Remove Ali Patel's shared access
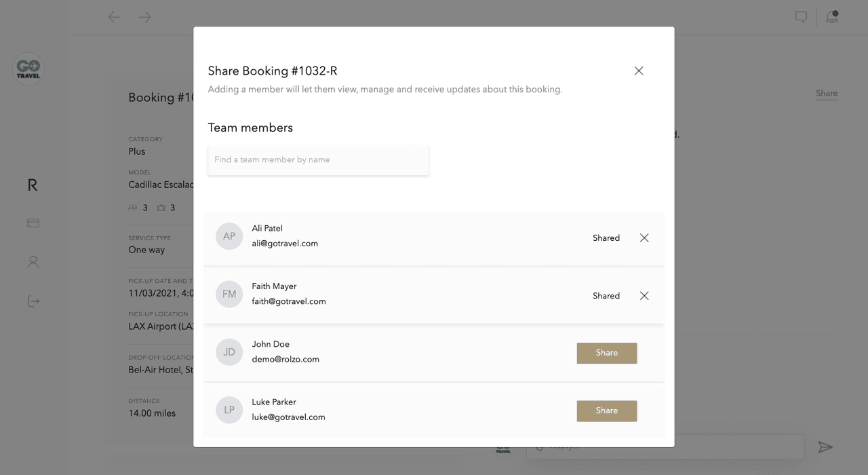This screenshot has width=868, height=475. click(x=644, y=237)
